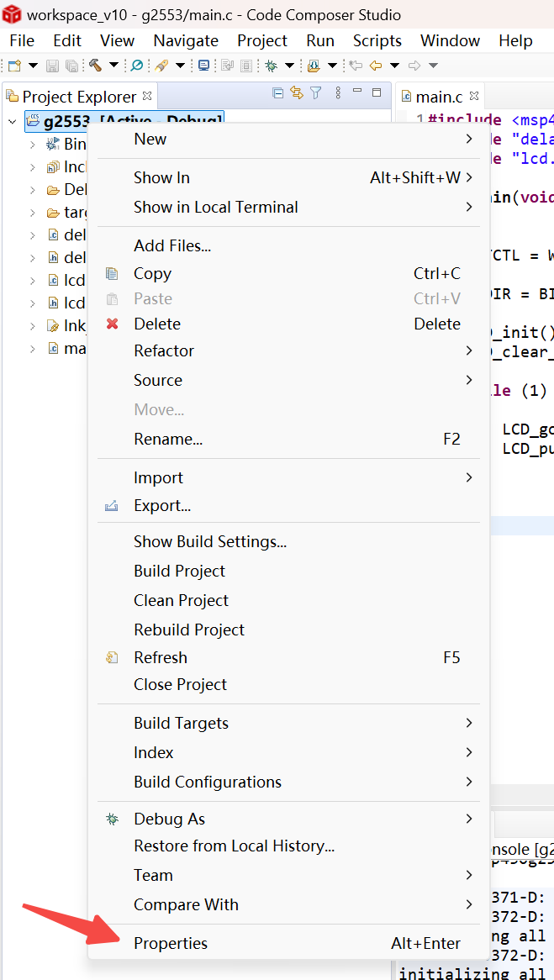Click the Save toolbar icon

pos(52,65)
